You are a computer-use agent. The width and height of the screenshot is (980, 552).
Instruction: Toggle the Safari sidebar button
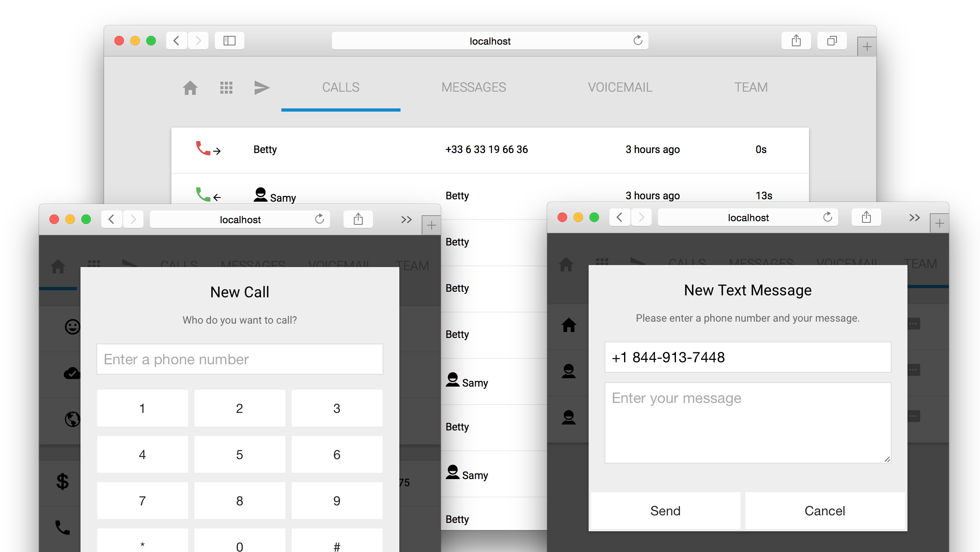(x=230, y=41)
